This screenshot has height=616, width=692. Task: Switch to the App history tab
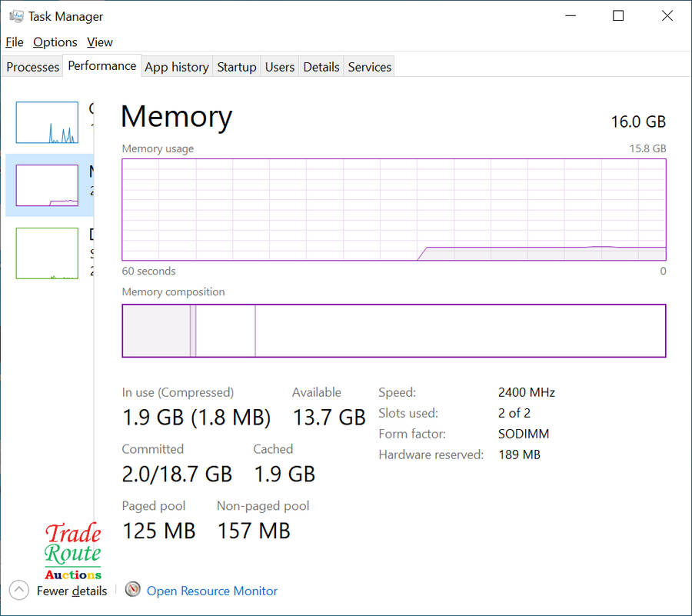pos(177,67)
